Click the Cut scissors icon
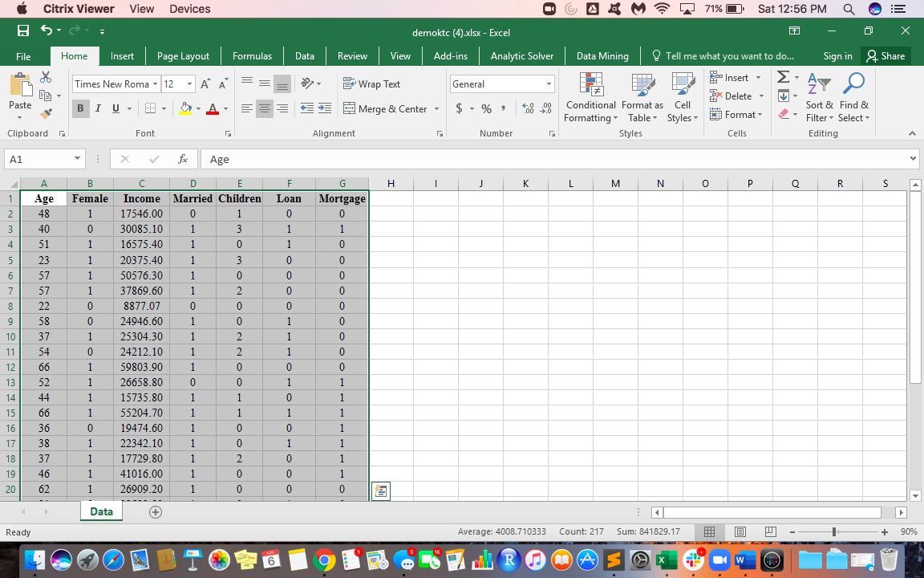The image size is (924, 578). point(46,77)
